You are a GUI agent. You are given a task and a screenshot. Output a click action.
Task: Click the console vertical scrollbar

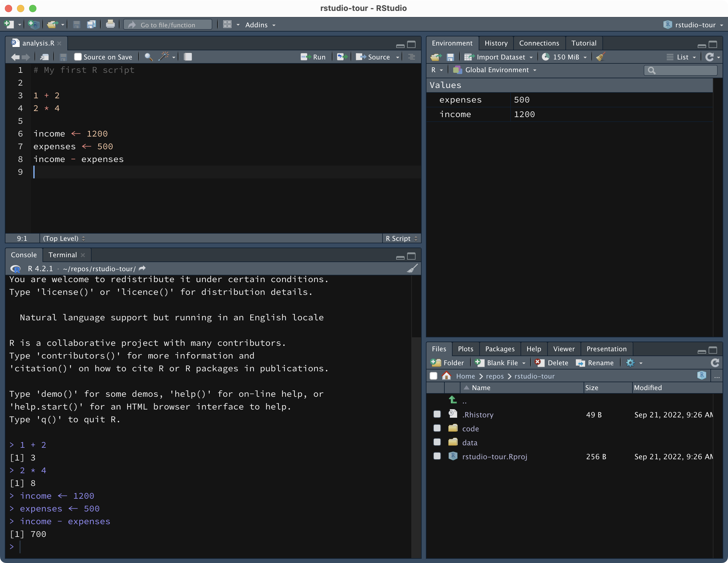point(416,417)
